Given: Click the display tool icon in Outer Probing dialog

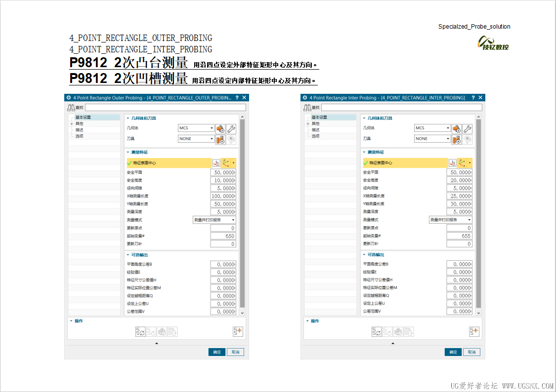Looking at the screenshot, I should [x=231, y=140].
